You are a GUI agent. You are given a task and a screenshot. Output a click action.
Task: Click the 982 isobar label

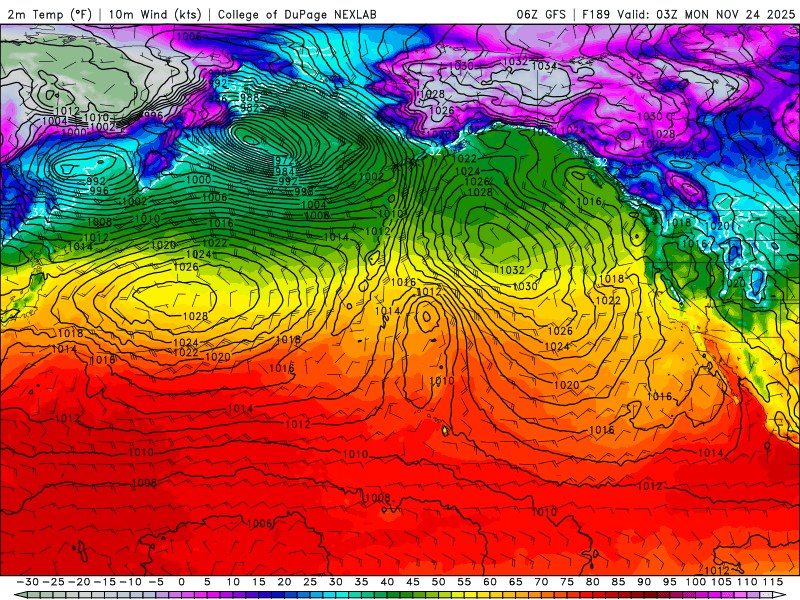249,108
